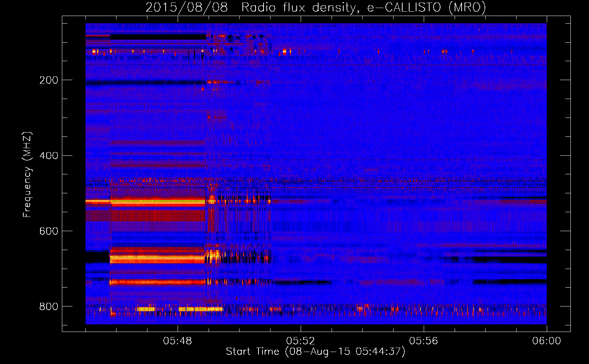Click the 400 MHz frequency axis label
The image size is (589, 364).
pyautogui.click(x=49, y=156)
